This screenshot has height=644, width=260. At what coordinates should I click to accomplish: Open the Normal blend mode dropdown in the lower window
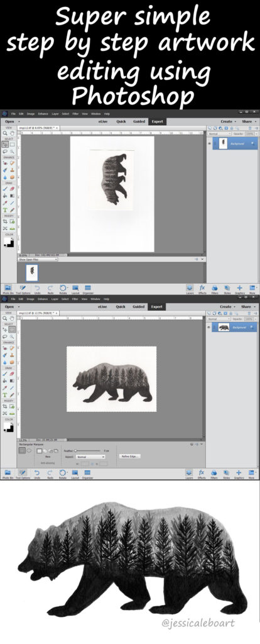tap(219, 318)
